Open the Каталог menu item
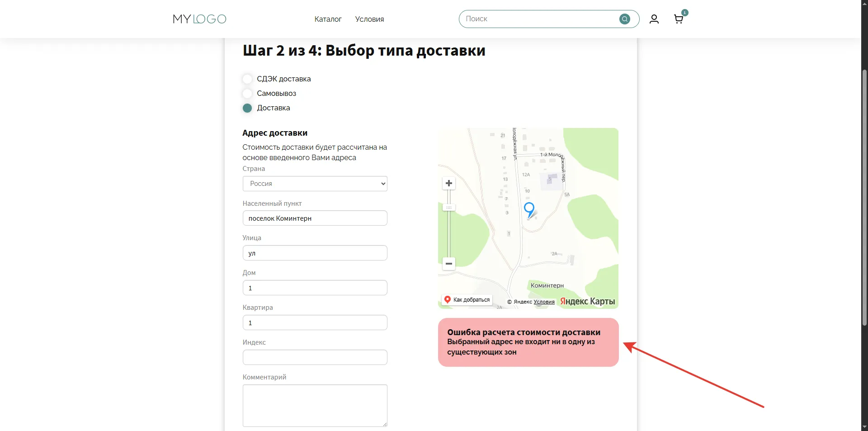Viewport: 868px width, 431px height. click(328, 19)
